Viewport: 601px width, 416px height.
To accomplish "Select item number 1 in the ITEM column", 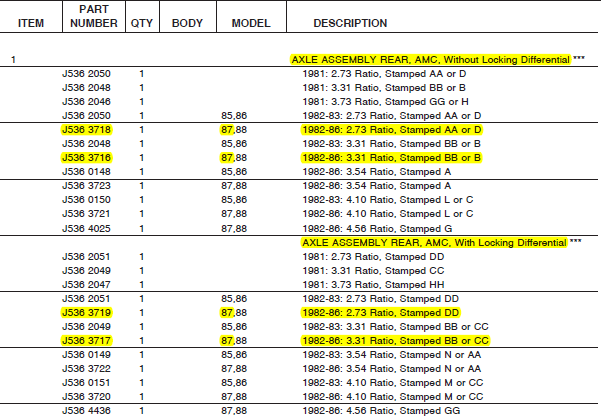I will pyautogui.click(x=13, y=60).
